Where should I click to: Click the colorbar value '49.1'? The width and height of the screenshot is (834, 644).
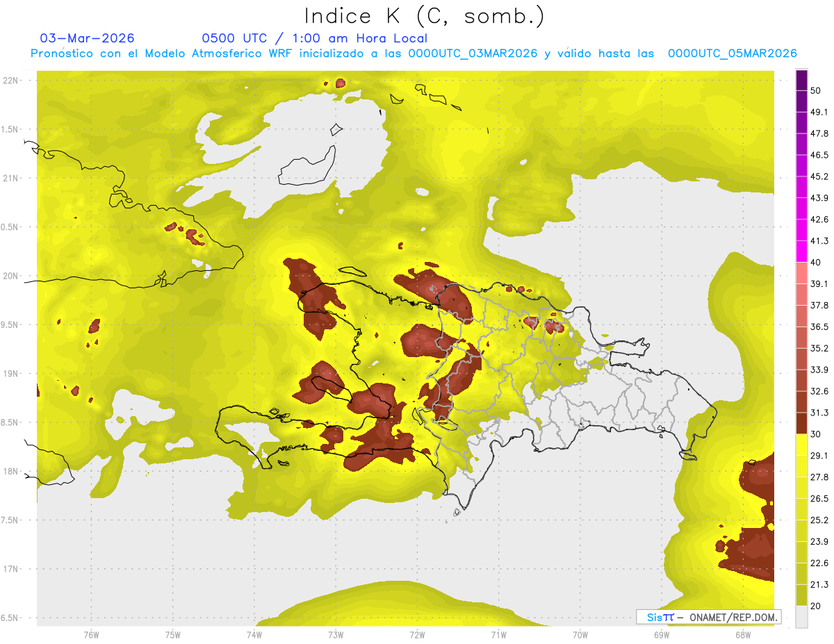(820, 112)
